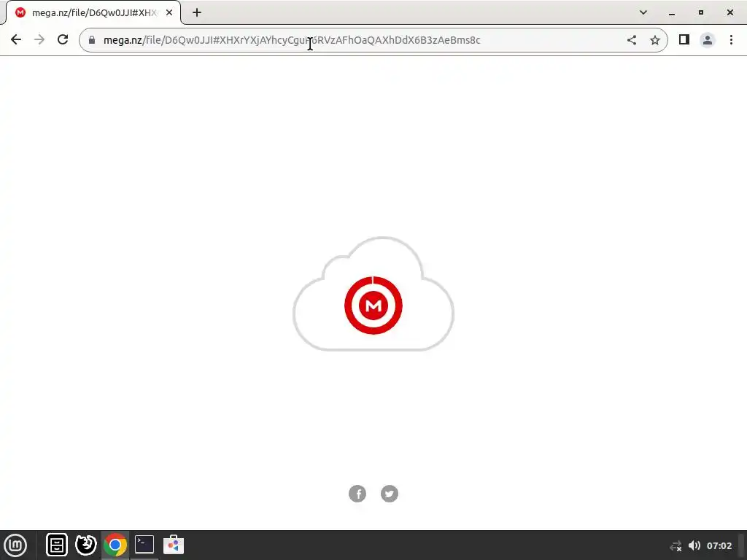This screenshot has height=560, width=747.
Task: Select the mega.nz file tab
Action: [x=94, y=13]
